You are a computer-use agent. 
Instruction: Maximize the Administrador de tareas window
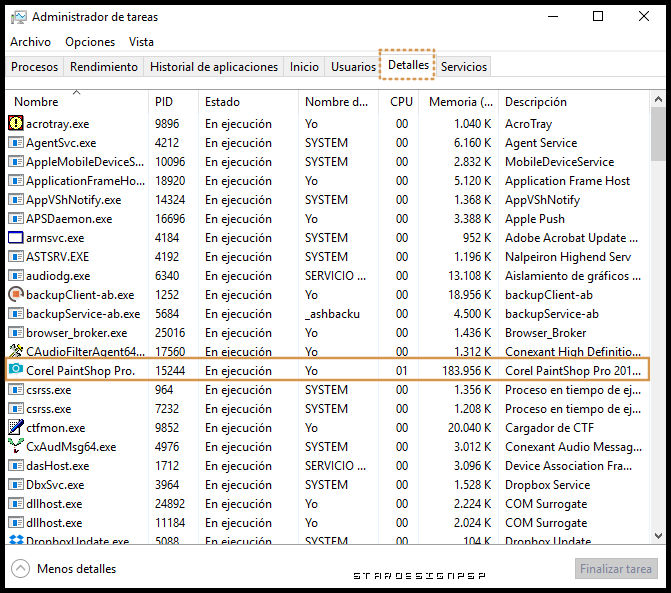598,17
